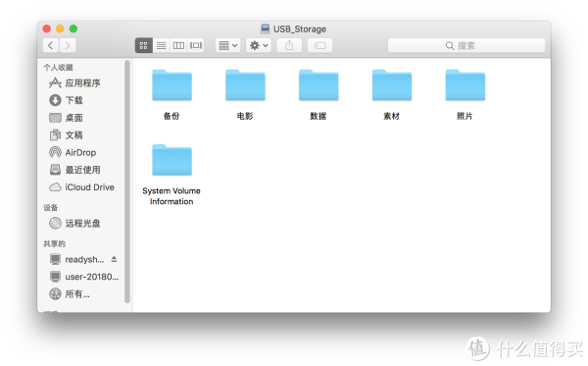Select the 数据 folder icon
The height and width of the screenshot is (366, 588).
pyautogui.click(x=318, y=85)
